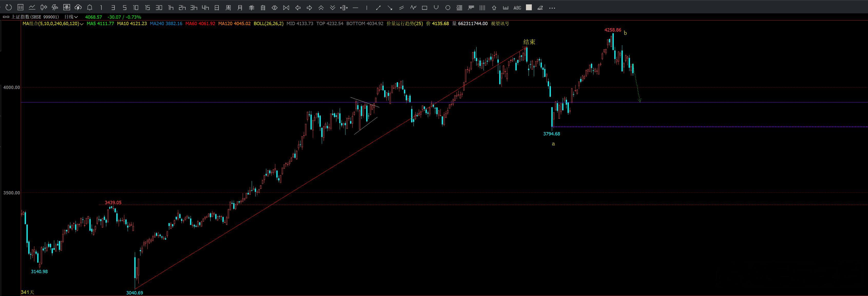
Task: Click the 价量运行趋势(25) indicator label
Action: tap(405, 24)
